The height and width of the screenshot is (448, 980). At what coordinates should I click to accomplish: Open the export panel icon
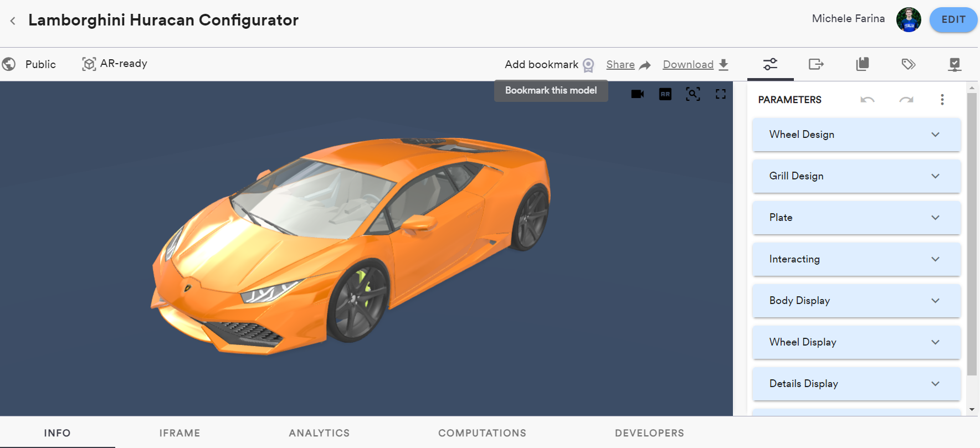pyautogui.click(x=816, y=64)
